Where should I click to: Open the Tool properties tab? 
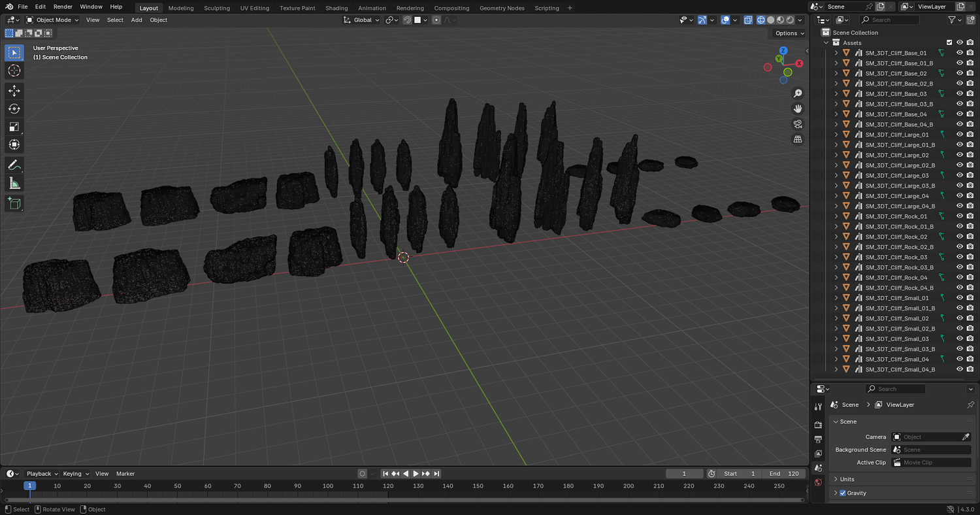[818, 407]
